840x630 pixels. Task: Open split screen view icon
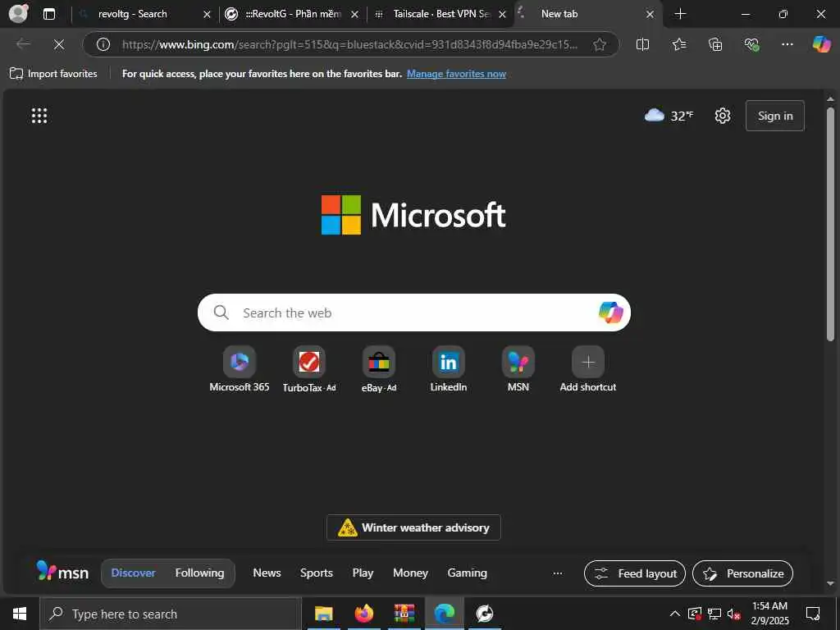(x=642, y=44)
